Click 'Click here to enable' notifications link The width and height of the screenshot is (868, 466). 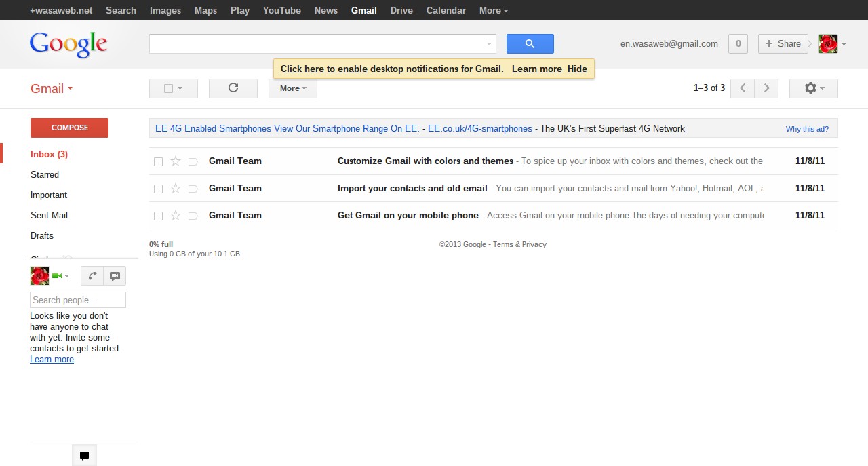(324, 69)
